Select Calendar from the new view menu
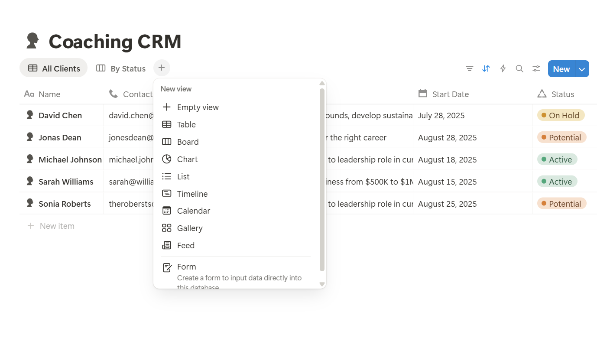Screen dimensions: 597x364 pos(193,211)
